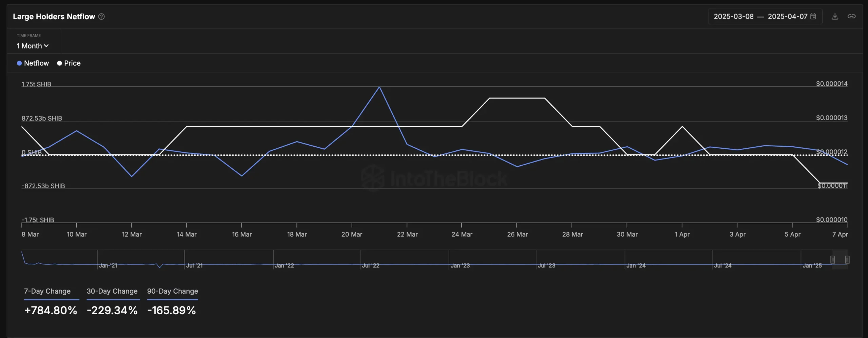Open the 1 Month time frame dropdown

click(33, 46)
